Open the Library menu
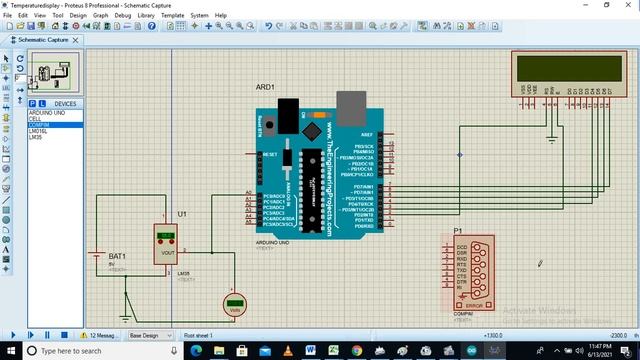This screenshot has height=360, width=640. click(x=146, y=15)
